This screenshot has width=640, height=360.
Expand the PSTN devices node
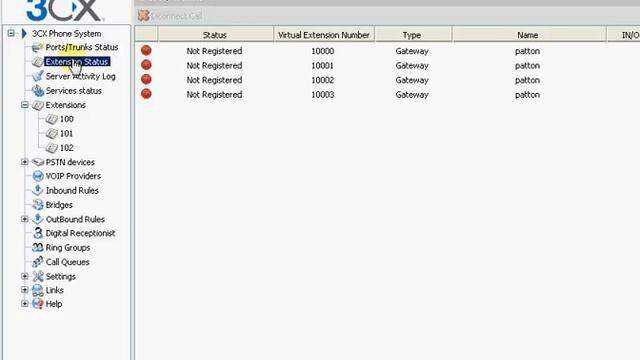24,162
